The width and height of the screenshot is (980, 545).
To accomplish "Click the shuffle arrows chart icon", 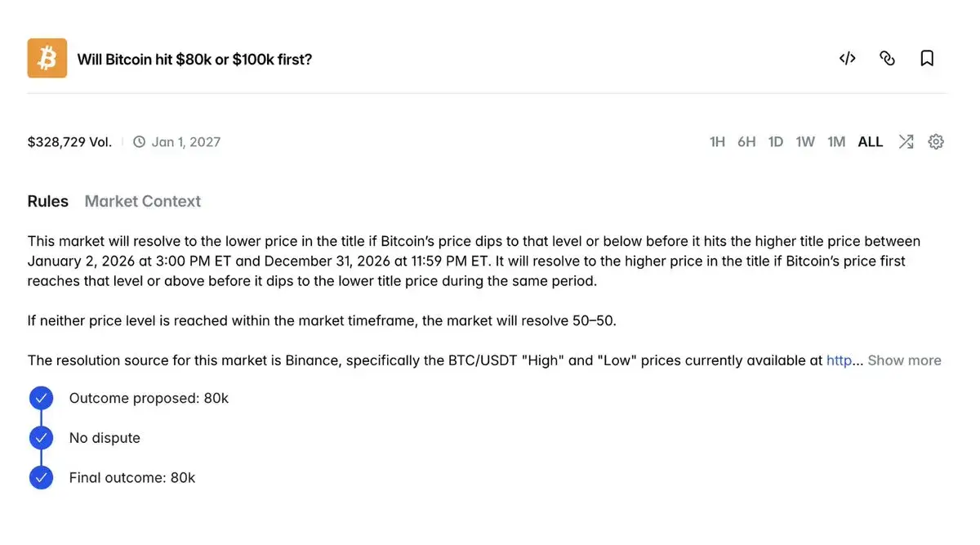I will 906,142.
